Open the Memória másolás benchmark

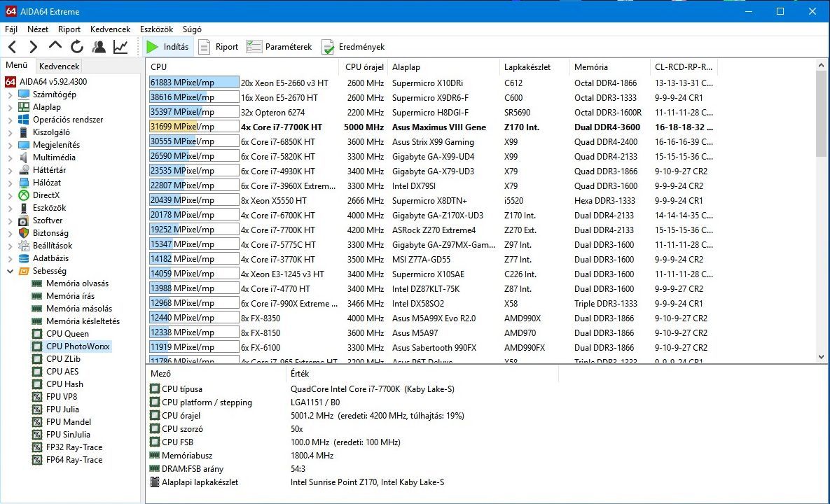coord(79,309)
